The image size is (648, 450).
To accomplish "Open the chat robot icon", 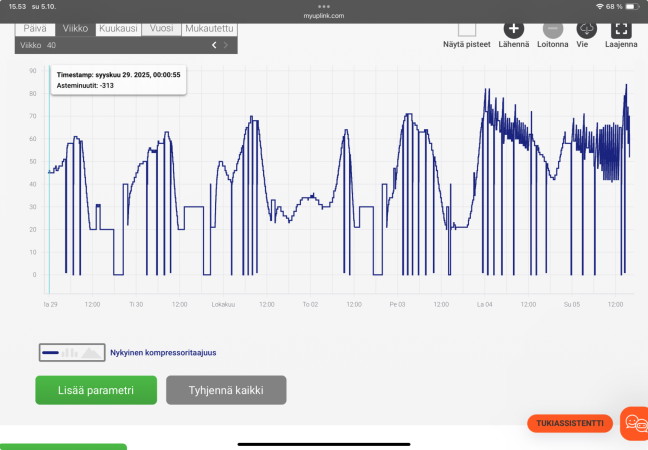I will 635,423.
